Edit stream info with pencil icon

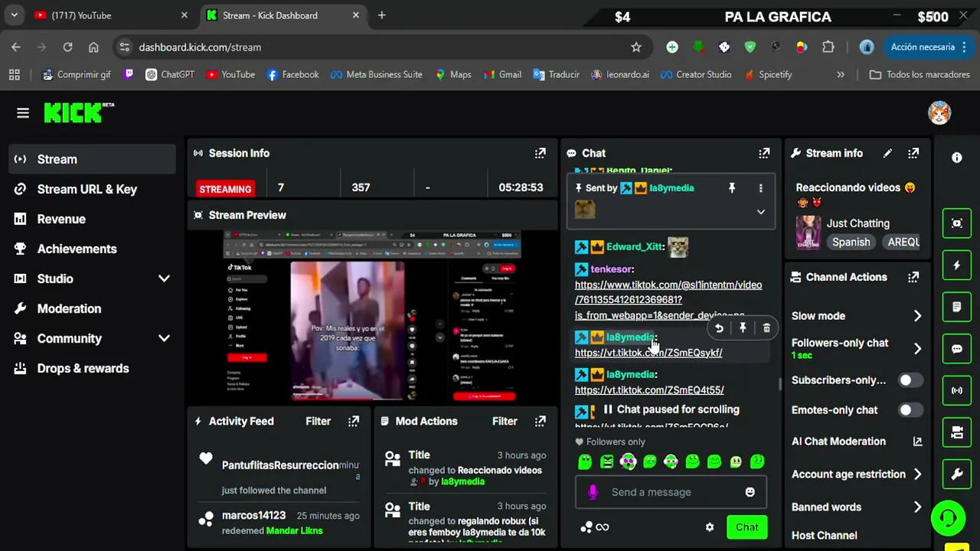pos(887,153)
